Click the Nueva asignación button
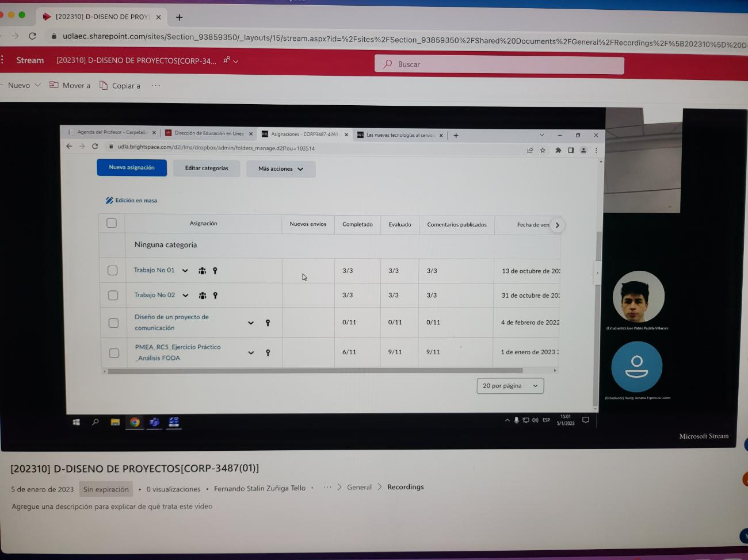Image resolution: width=748 pixels, height=560 pixels. (x=132, y=167)
